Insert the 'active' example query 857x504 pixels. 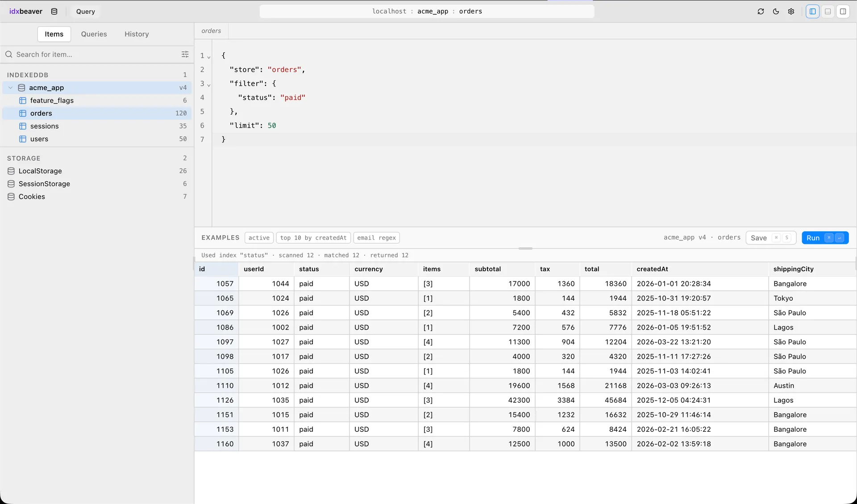coord(259,238)
